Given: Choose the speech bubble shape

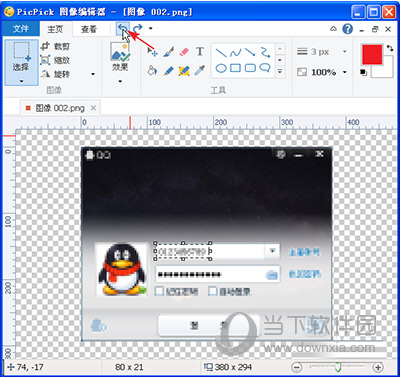Looking at the screenshot, I should click(265, 68).
